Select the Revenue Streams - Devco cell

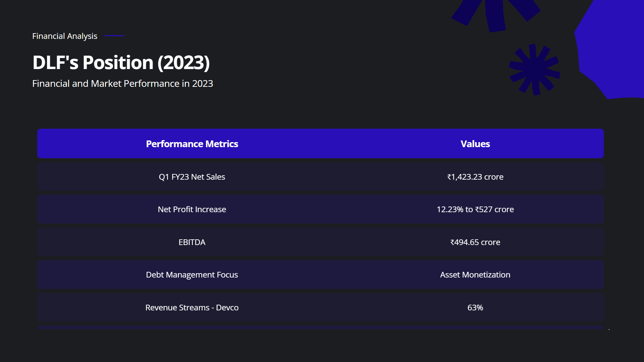click(192, 307)
